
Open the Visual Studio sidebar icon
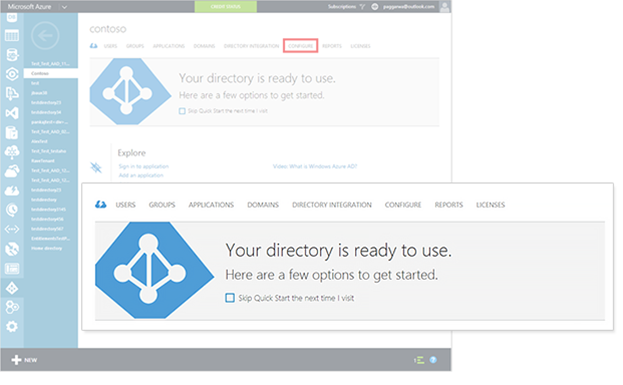click(x=12, y=113)
